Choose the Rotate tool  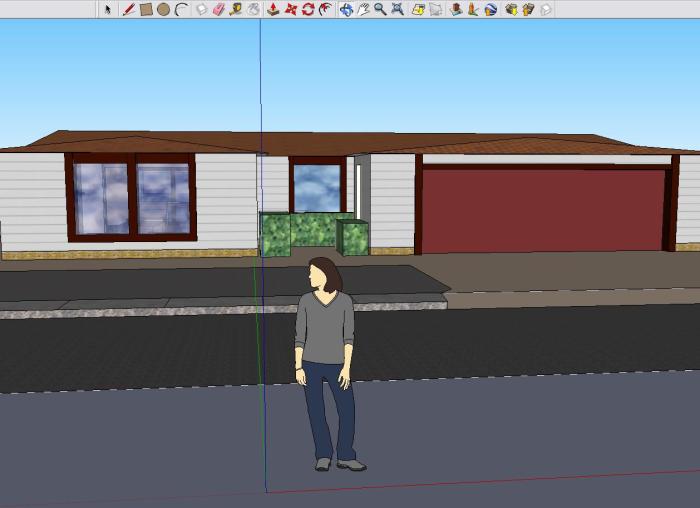click(308, 9)
